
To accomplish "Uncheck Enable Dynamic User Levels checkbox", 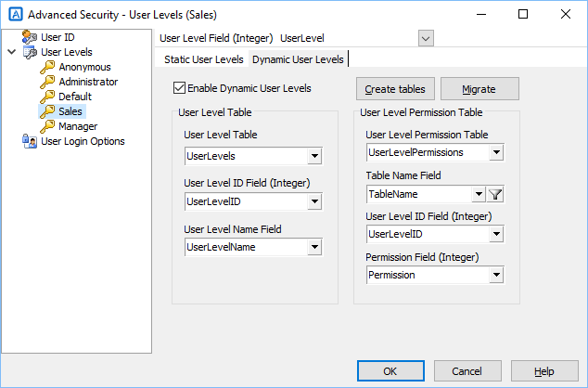I will [x=179, y=88].
